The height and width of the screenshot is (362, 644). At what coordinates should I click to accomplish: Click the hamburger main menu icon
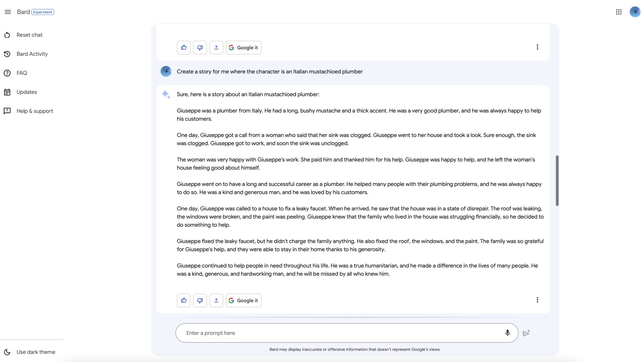[8, 12]
